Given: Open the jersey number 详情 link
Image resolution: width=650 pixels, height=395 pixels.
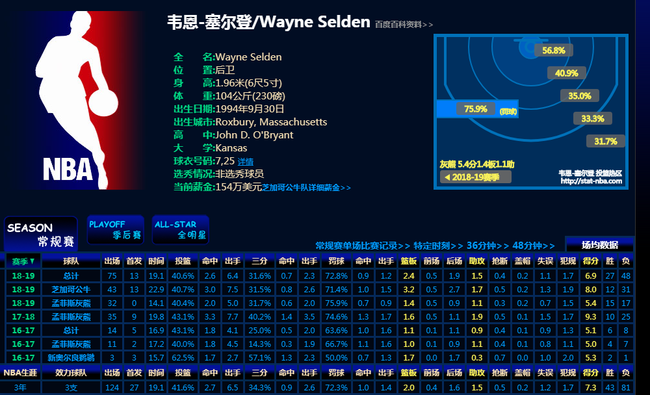Looking at the screenshot, I should [245, 162].
